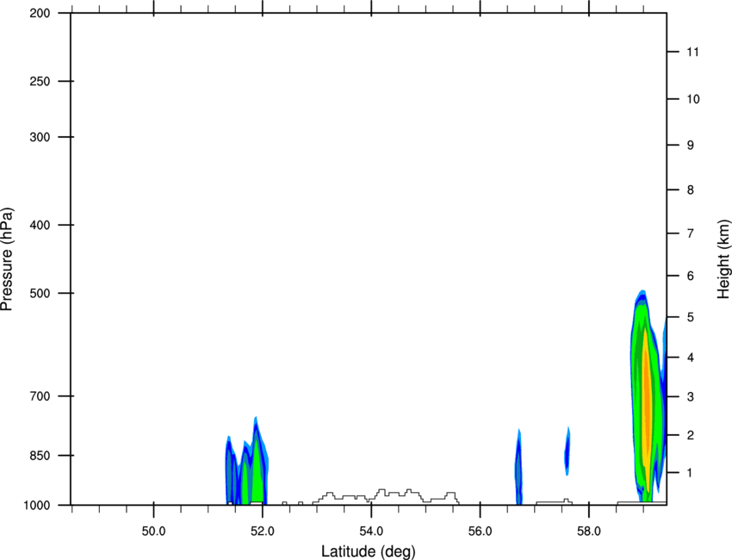Click the "Height (km)" axis title
The width and height of the screenshot is (732, 560).
[723, 259]
